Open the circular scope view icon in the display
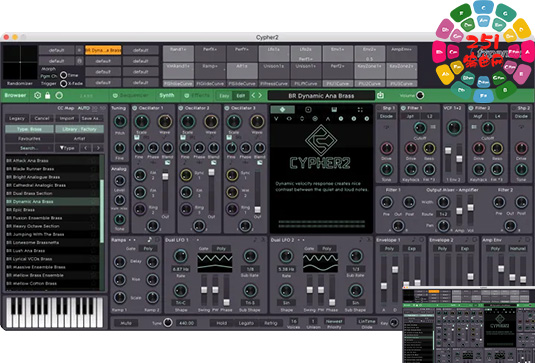The image size is (535, 363). (x=308, y=110)
